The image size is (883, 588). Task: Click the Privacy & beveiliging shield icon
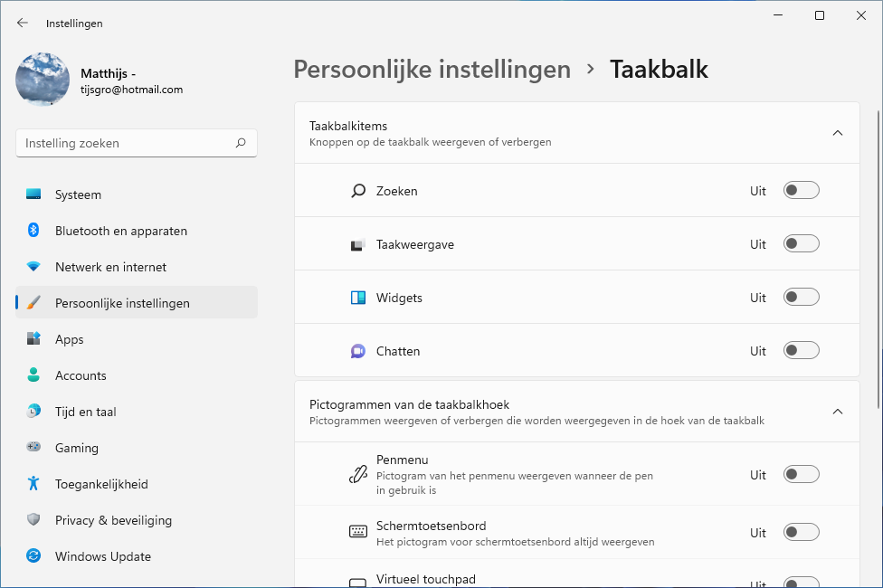[33, 520]
